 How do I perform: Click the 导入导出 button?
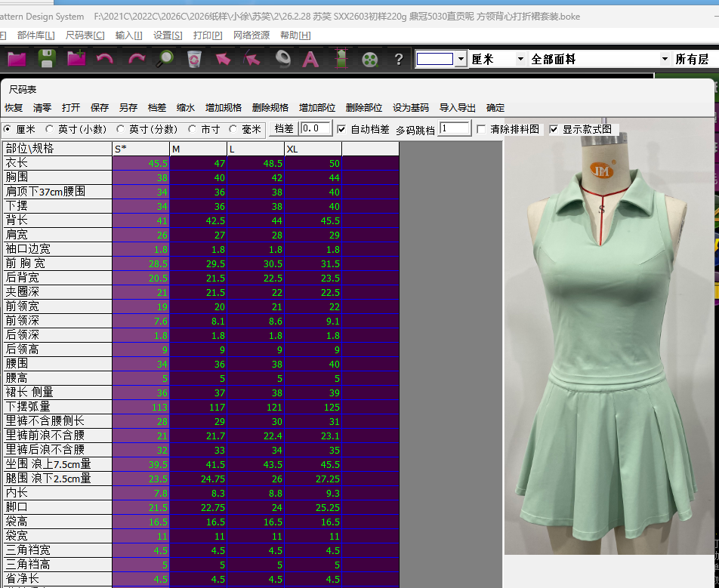tap(458, 108)
